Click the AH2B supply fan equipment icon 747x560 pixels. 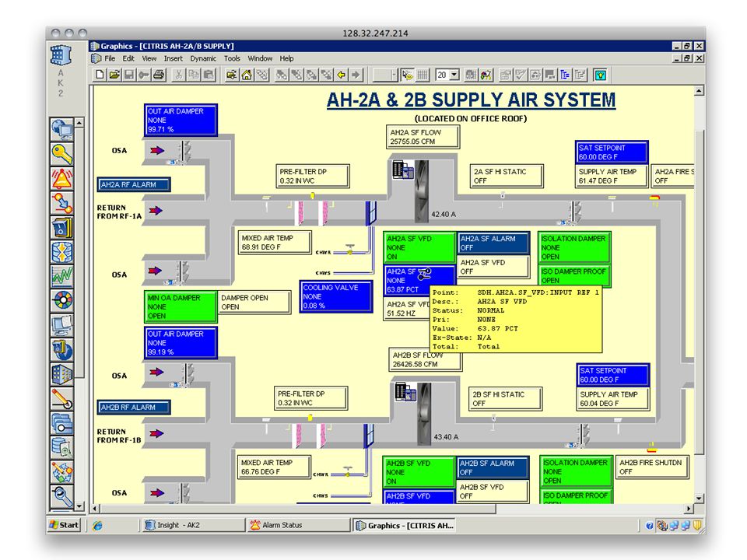pyautogui.click(x=423, y=413)
